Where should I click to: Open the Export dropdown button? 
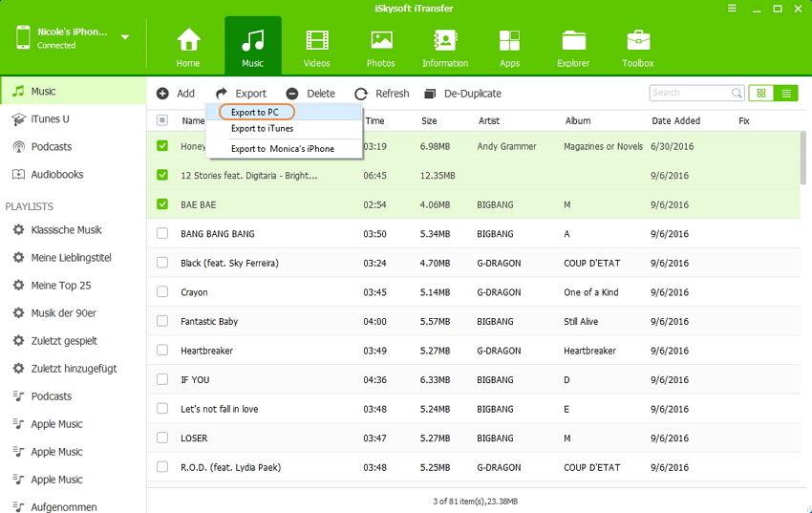click(241, 94)
